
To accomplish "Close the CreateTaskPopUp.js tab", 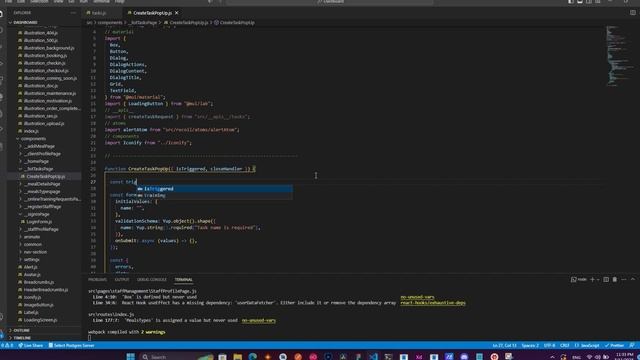I will (x=176, y=13).
